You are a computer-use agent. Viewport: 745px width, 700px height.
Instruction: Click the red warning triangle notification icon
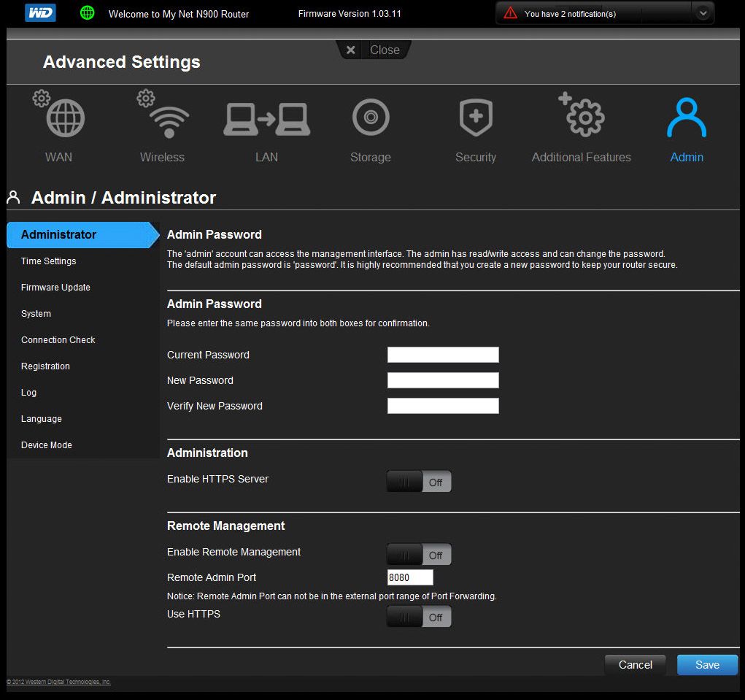[x=510, y=13]
